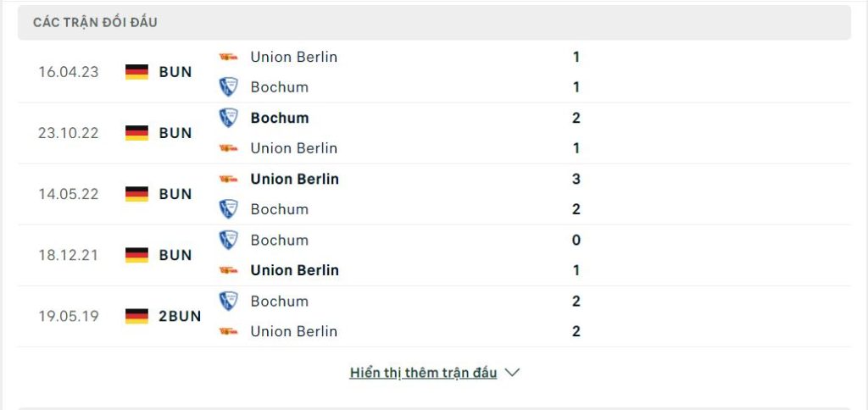Click Bochum crest in 16.04.23 match
Image resolution: width=868 pixels, height=410 pixels.
(x=228, y=87)
